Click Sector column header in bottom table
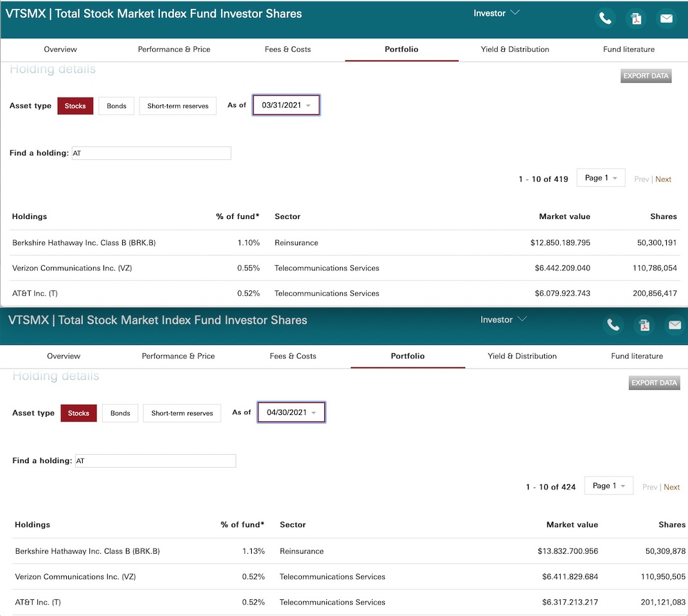The width and height of the screenshot is (688, 616). point(293,524)
